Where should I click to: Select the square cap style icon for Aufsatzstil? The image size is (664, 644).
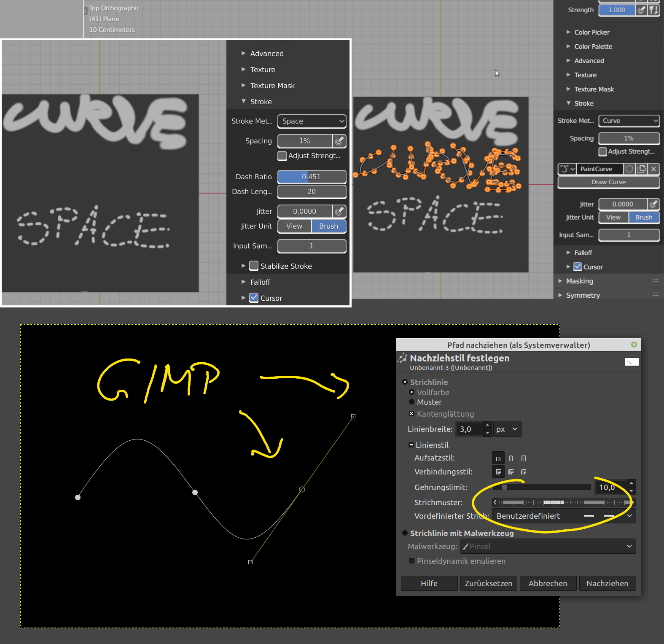524,458
